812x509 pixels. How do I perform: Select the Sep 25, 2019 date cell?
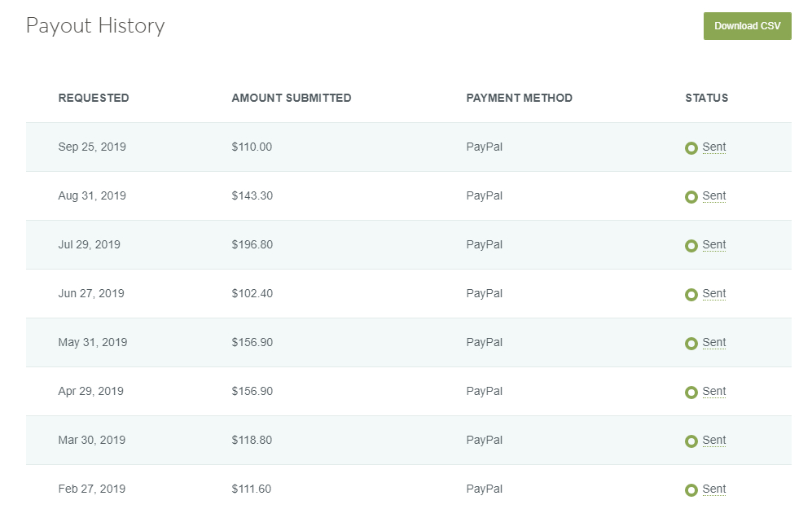(x=92, y=147)
